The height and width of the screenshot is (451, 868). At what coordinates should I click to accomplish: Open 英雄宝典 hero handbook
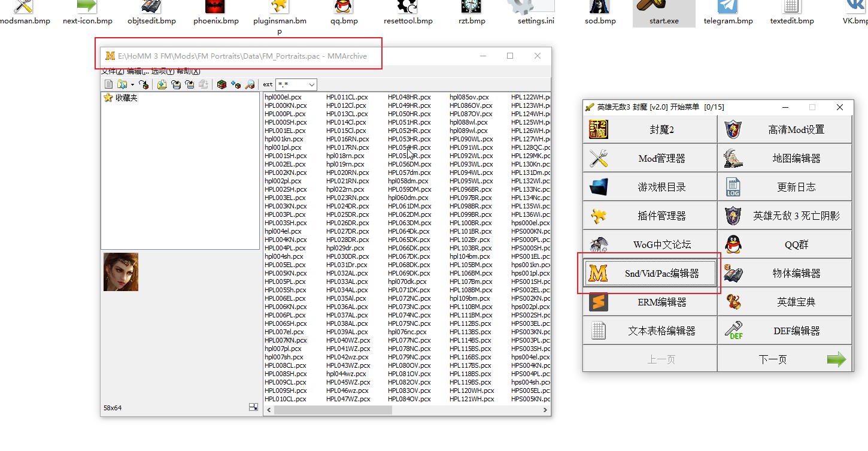(785, 302)
